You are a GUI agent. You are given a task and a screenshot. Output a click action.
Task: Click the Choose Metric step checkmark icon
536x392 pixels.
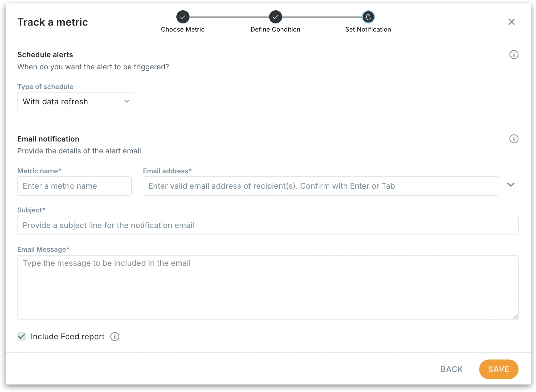[183, 17]
